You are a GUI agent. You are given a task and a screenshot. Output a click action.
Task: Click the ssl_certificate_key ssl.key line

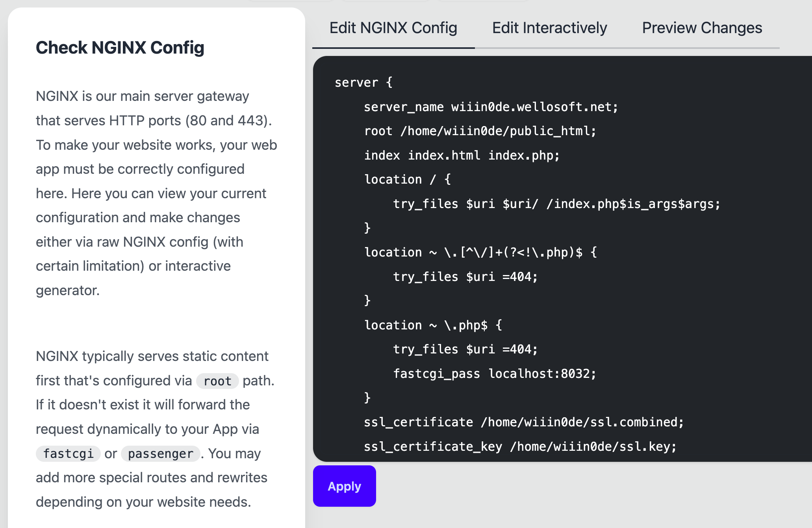click(520, 446)
